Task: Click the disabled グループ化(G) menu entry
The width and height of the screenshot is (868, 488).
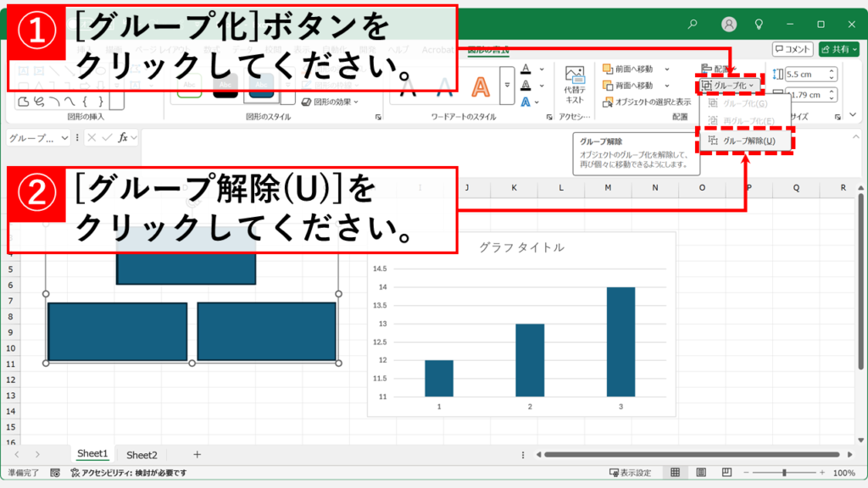Action: click(745, 103)
